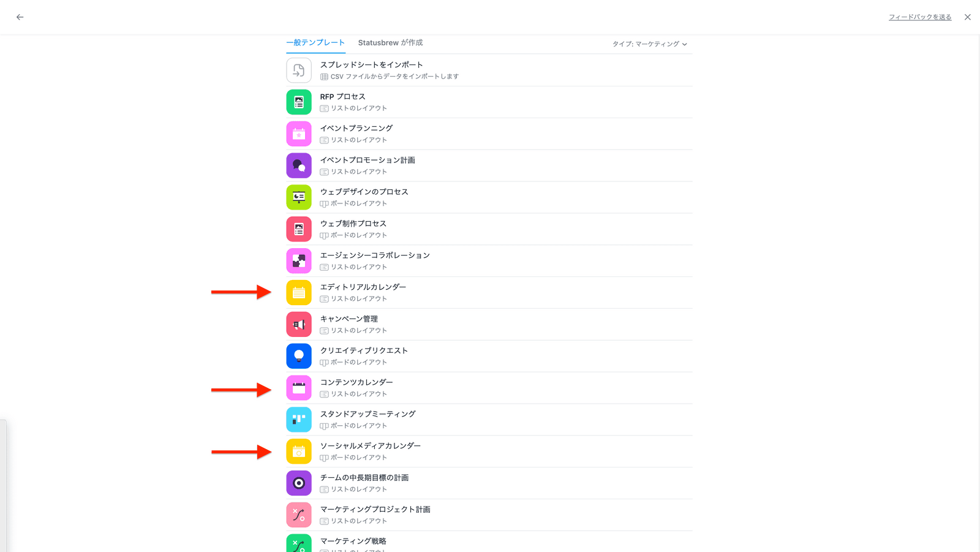This screenshot has width=980, height=552.
Task: Click the back arrow icon
Action: (x=20, y=17)
